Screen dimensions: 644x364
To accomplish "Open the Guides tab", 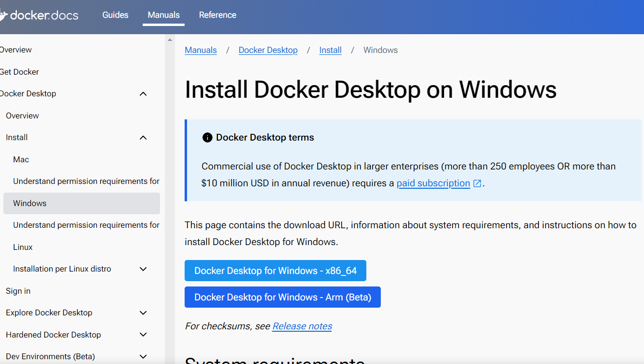I will point(115,15).
